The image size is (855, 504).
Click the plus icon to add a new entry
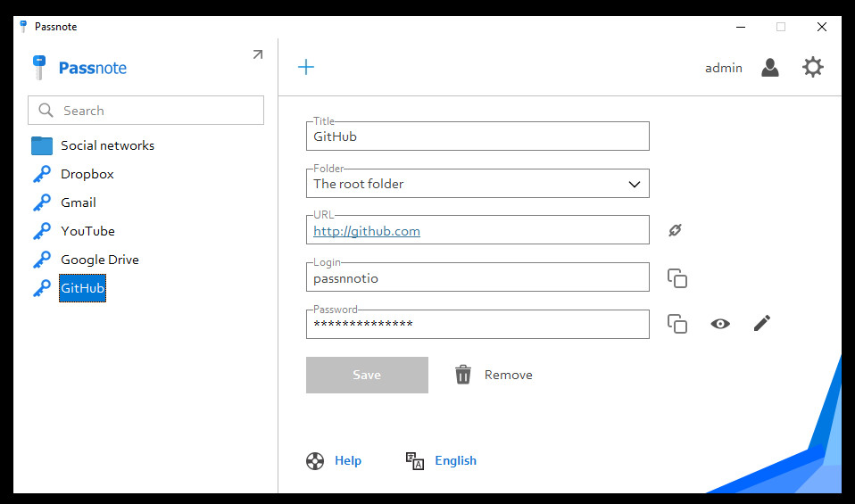click(x=306, y=67)
